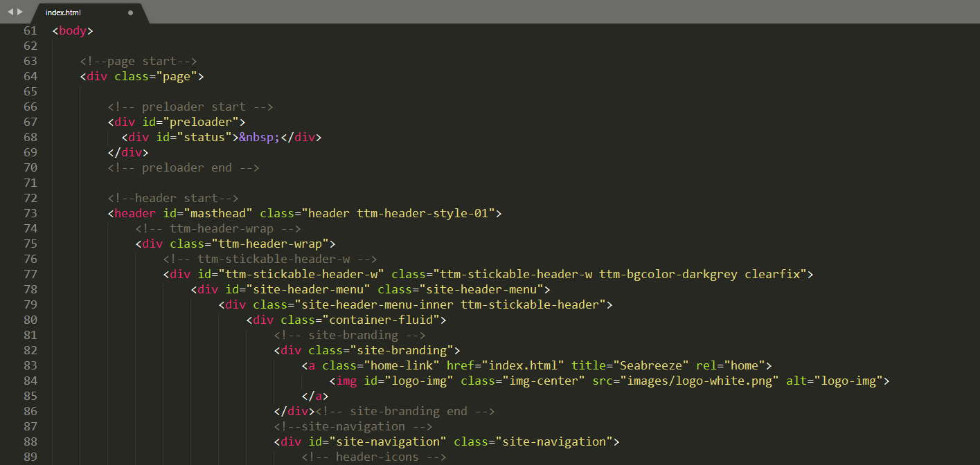
Task: Click href="index.html" value
Action: point(523,365)
